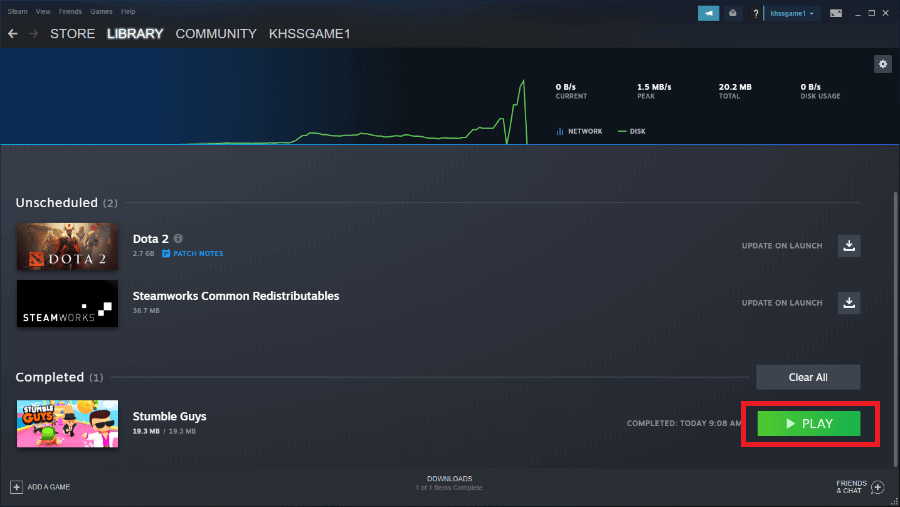Go to the STORE tab
Screen dimensions: 900x507
[x=72, y=34]
